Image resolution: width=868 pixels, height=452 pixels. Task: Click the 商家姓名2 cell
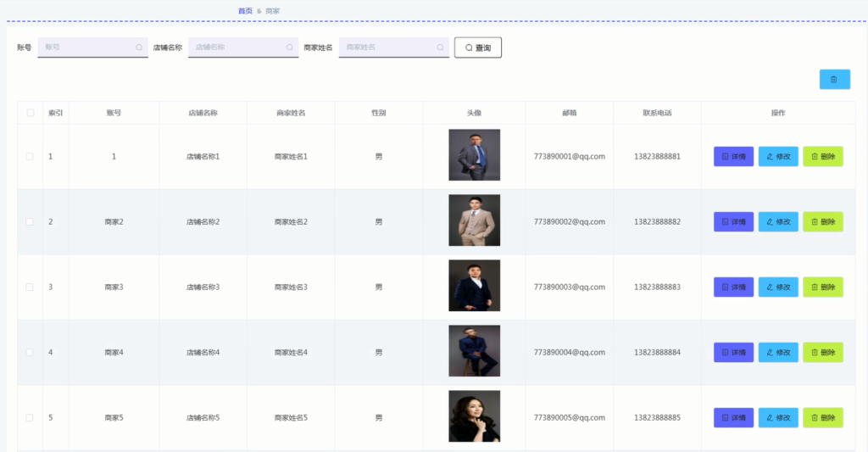click(292, 222)
